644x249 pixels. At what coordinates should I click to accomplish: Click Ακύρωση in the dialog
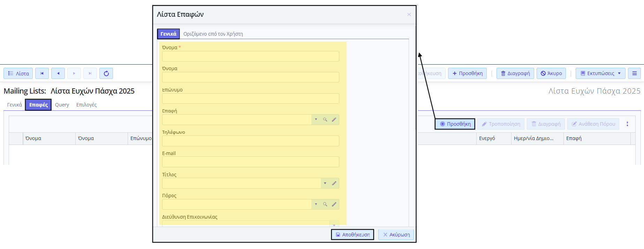tap(396, 235)
